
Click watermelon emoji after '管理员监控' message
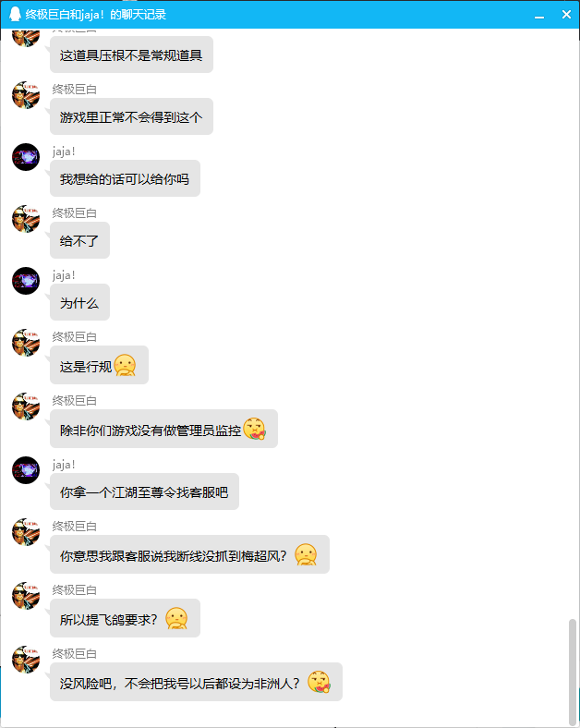point(254,429)
